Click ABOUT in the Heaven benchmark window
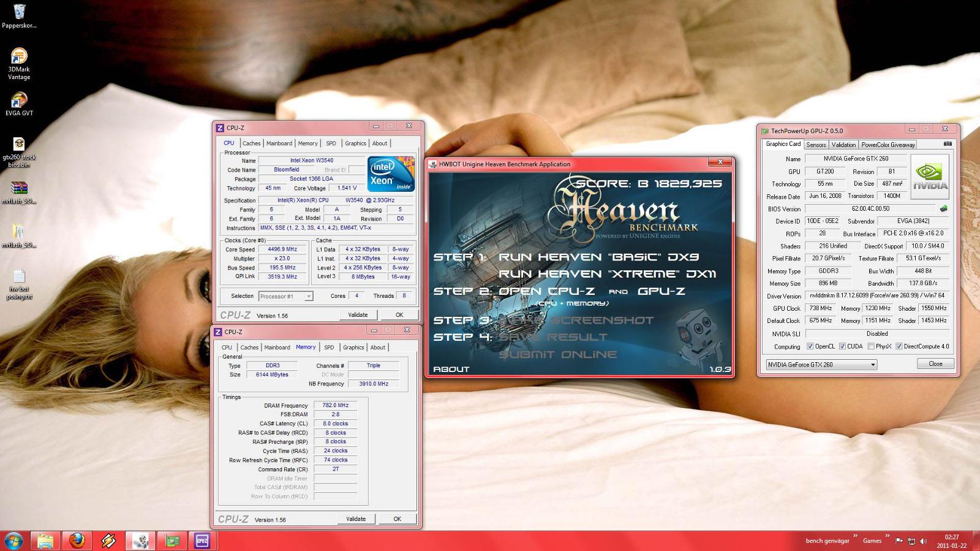 [451, 369]
